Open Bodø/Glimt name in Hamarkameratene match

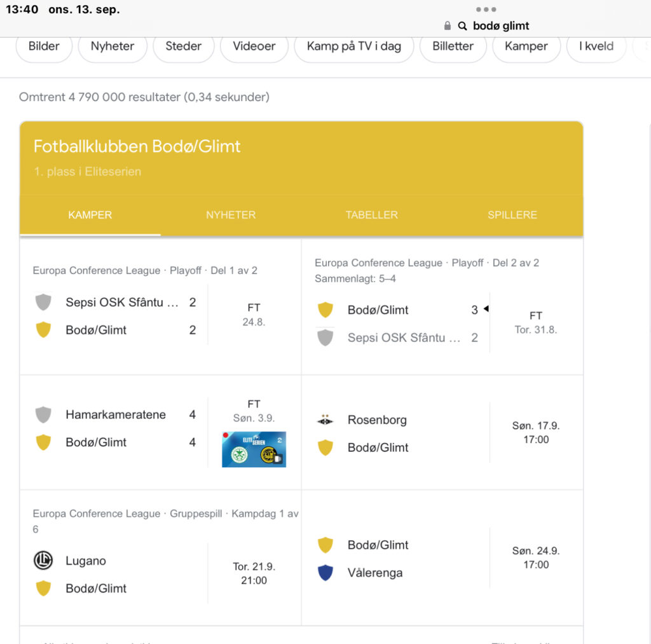click(x=96, y=442)
